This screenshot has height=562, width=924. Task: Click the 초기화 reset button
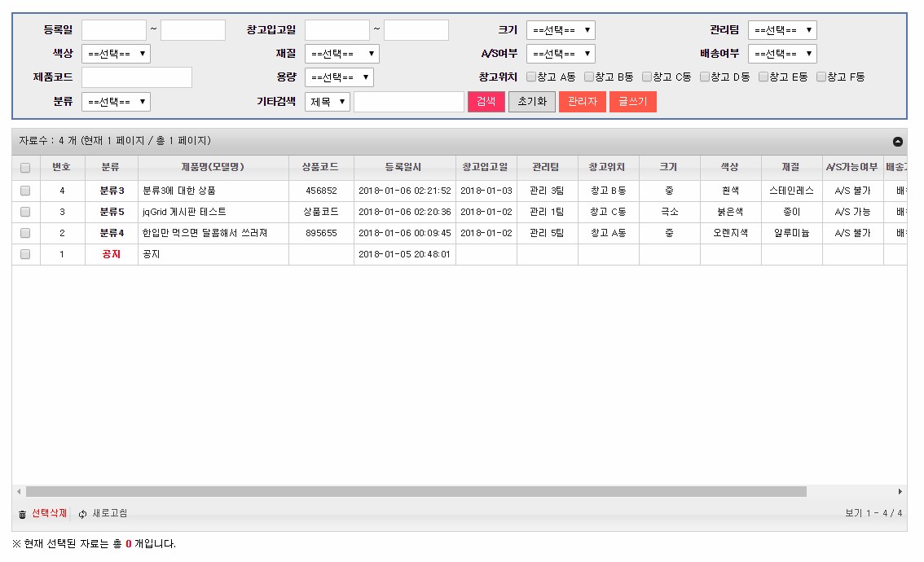[x=532, y=102]
